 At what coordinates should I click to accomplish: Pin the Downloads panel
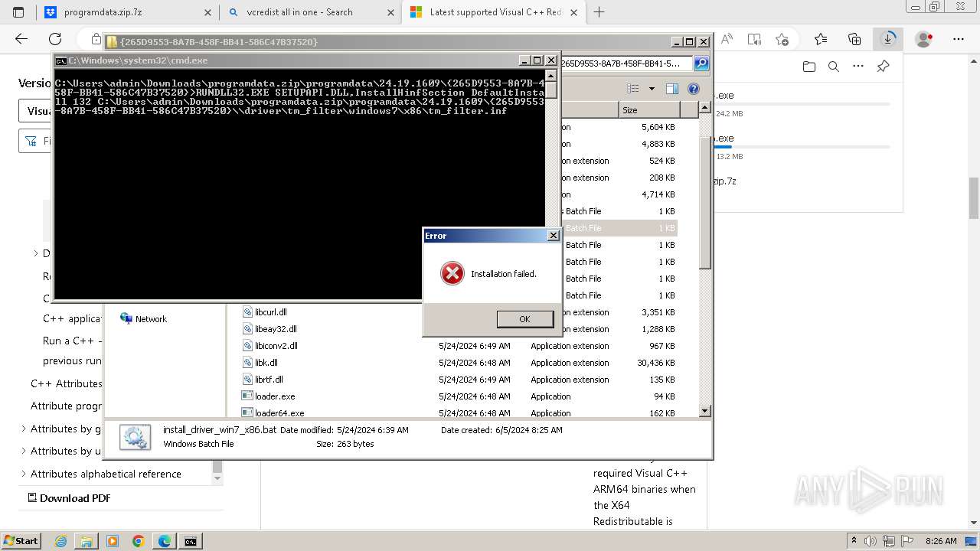883,67
